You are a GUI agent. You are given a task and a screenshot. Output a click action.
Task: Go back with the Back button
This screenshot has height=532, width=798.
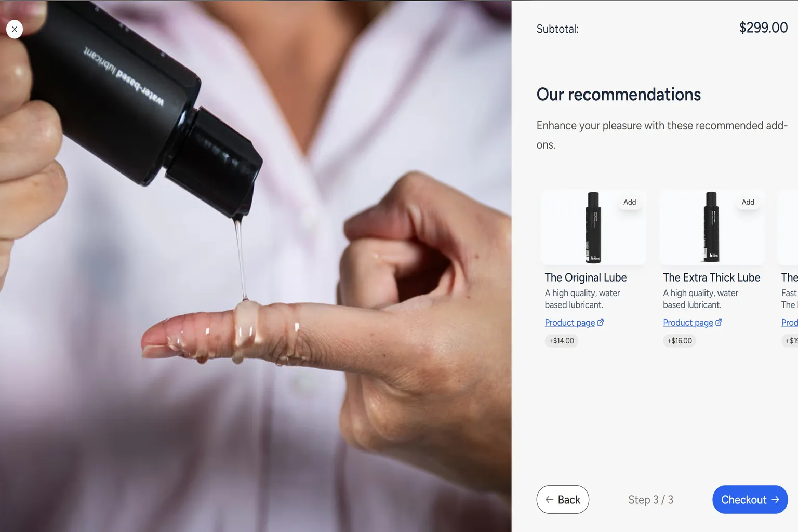(x=563, y=499)
